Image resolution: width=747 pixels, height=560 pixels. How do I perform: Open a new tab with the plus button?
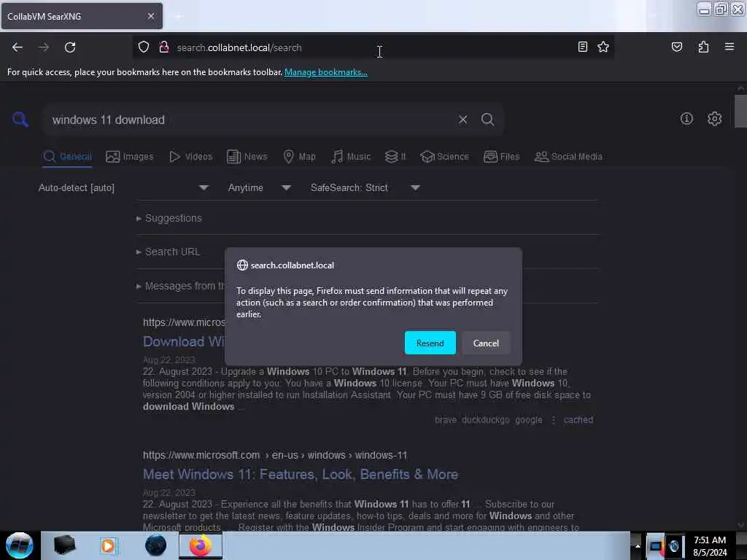pyautogui.click(x=178, y=17)
